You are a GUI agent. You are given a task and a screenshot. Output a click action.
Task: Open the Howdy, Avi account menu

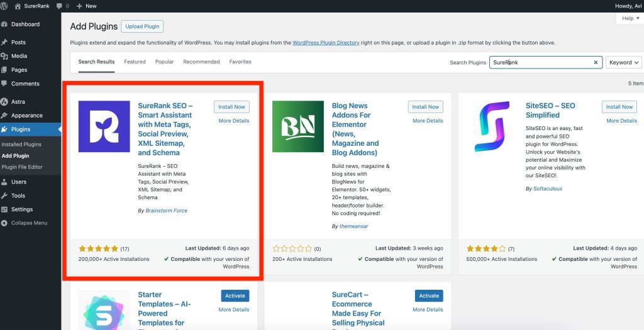[x=629, y=6]
